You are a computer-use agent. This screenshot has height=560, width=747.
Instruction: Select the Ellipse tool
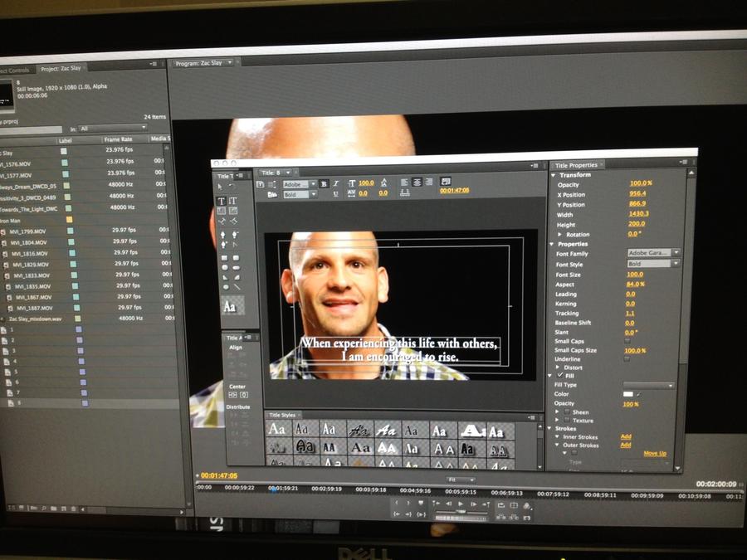pyautogui.click(x=226, y=287)
